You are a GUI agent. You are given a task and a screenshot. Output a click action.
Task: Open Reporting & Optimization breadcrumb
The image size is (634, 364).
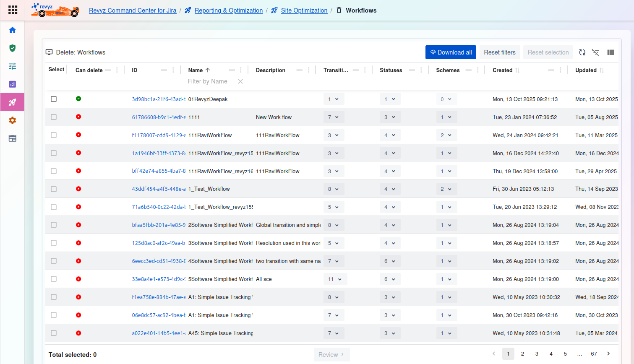(228, 10)
